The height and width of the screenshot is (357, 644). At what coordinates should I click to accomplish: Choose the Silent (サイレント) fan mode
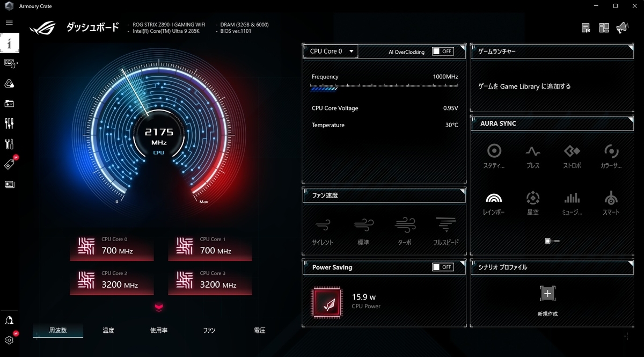pos(323,231)
